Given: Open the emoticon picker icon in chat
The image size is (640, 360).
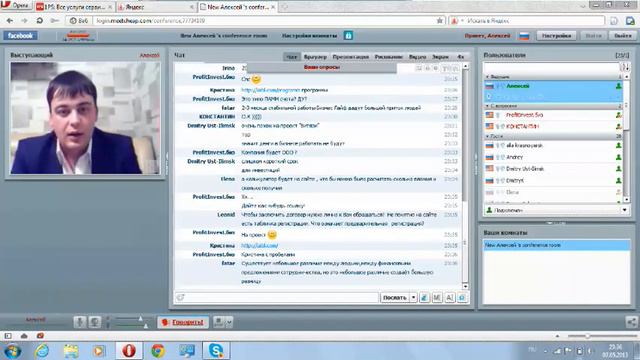Looking at the screenshot, I should click(462, 298).
